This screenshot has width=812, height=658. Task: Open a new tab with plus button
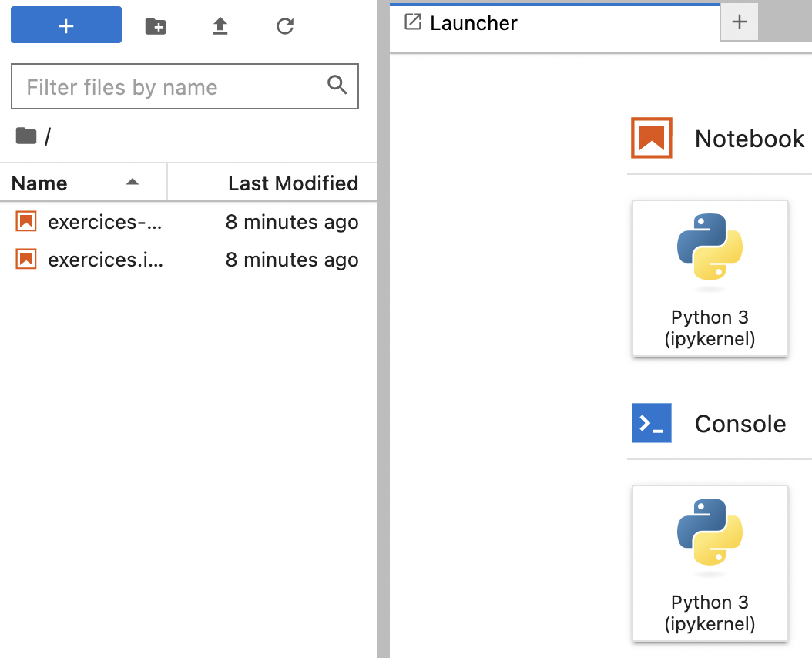(740, 22)
